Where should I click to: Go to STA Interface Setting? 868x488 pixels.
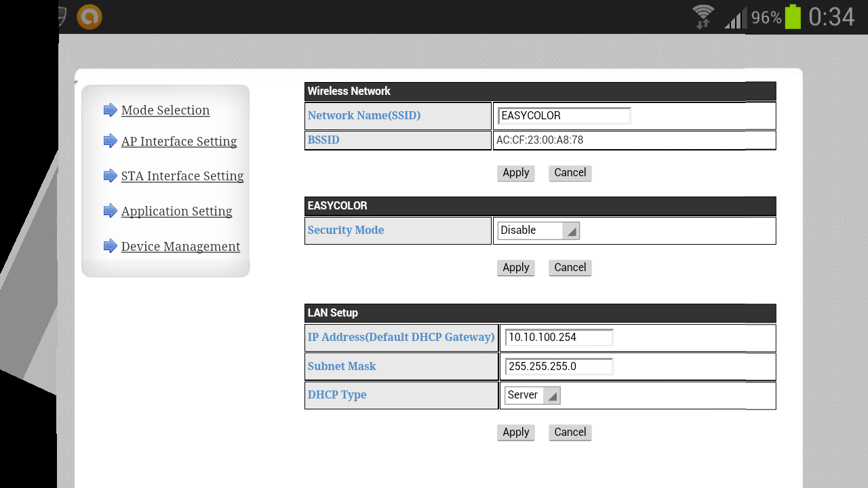[182, 176]
